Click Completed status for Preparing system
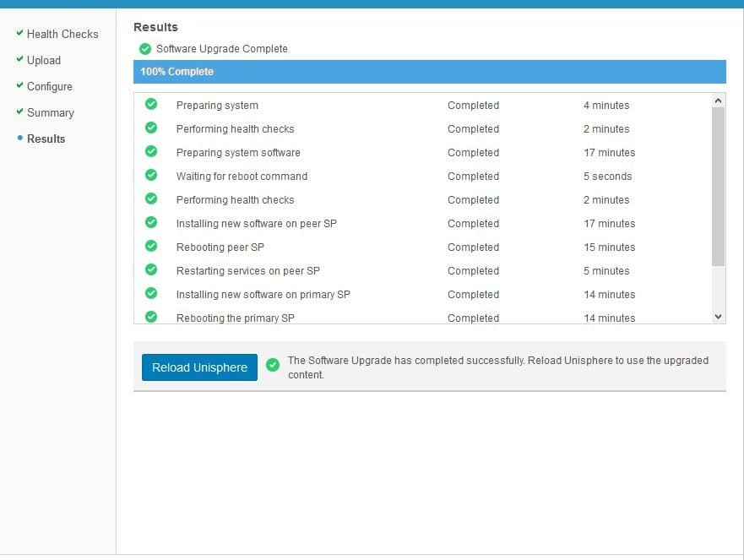 pos(473,106)
